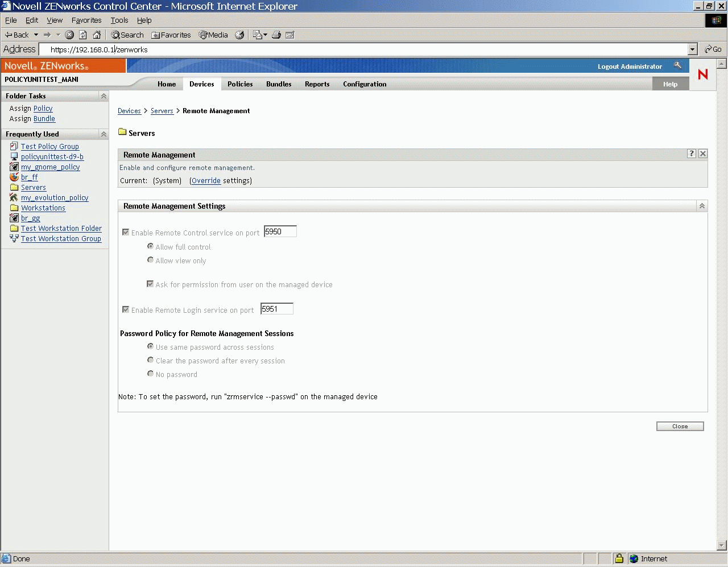Click inside the Remote Control port field

[280, 231]
